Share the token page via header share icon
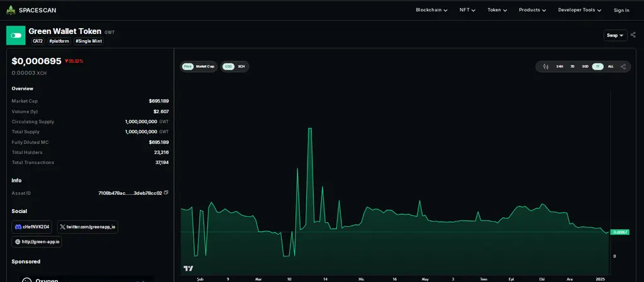The height and width of the screenshot is (282, 644). [633, 35]
